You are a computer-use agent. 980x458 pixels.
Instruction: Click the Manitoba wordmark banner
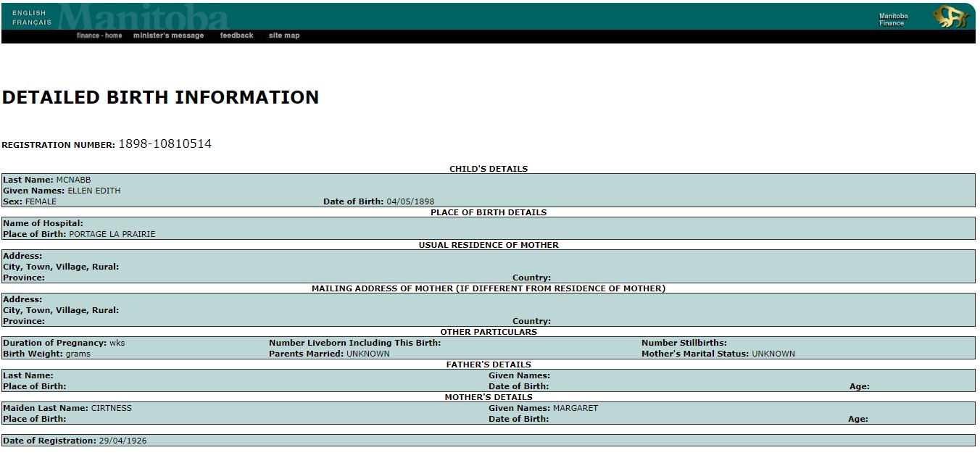(142, 18)
